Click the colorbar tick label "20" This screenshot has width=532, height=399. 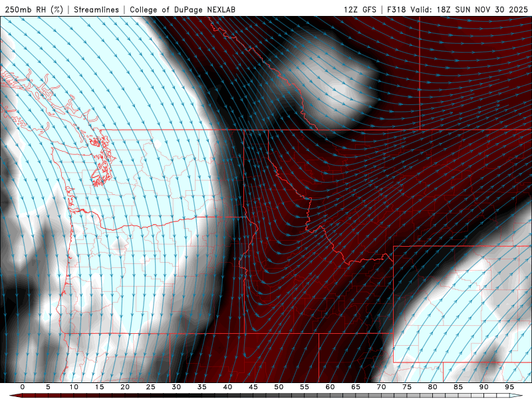click(x=125, y=387)
